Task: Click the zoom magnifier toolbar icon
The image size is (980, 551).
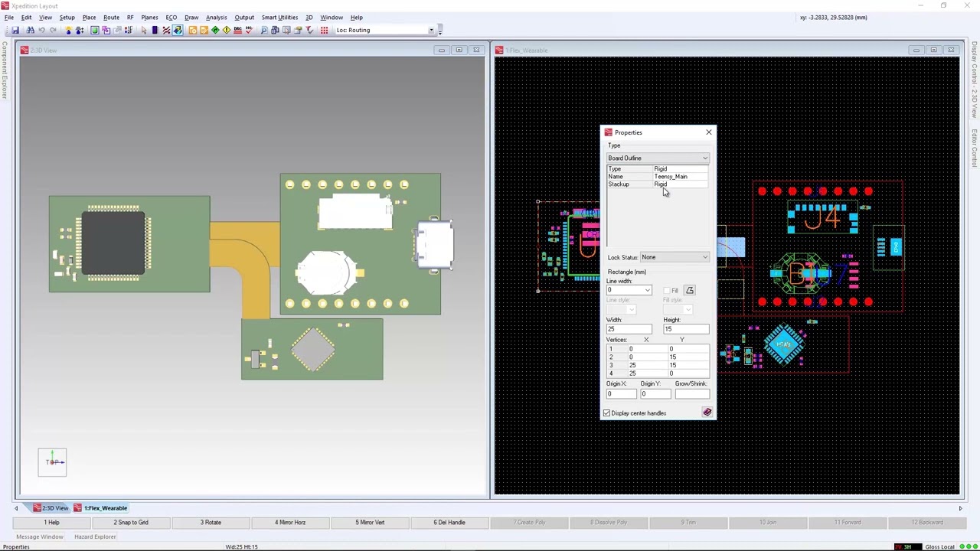Action: [264, 30]
